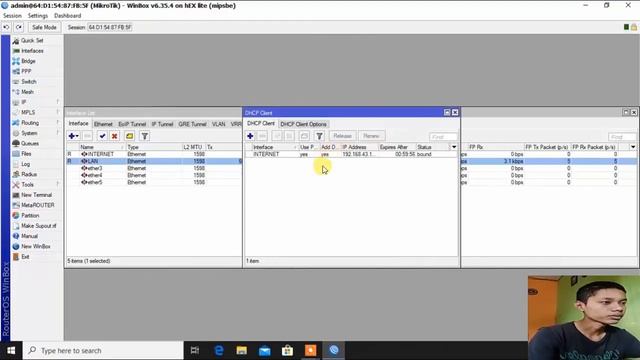Open Microsoft Edge from the taskbar

click(x=219, y=351)
